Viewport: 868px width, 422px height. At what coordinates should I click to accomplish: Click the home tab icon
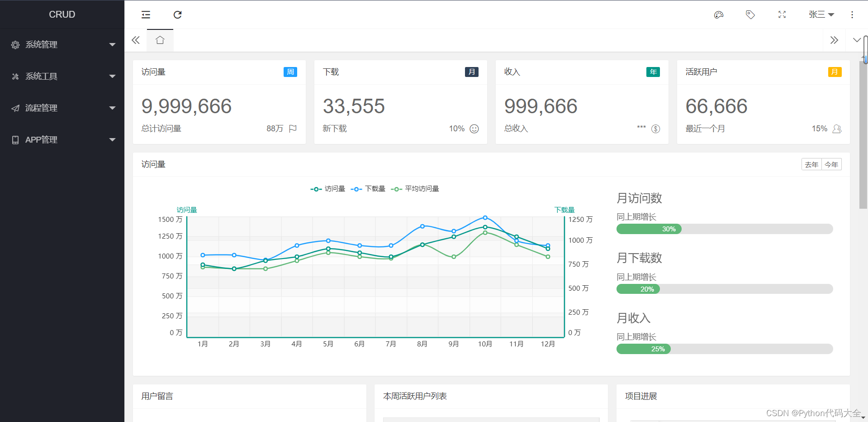pos(160,40)
